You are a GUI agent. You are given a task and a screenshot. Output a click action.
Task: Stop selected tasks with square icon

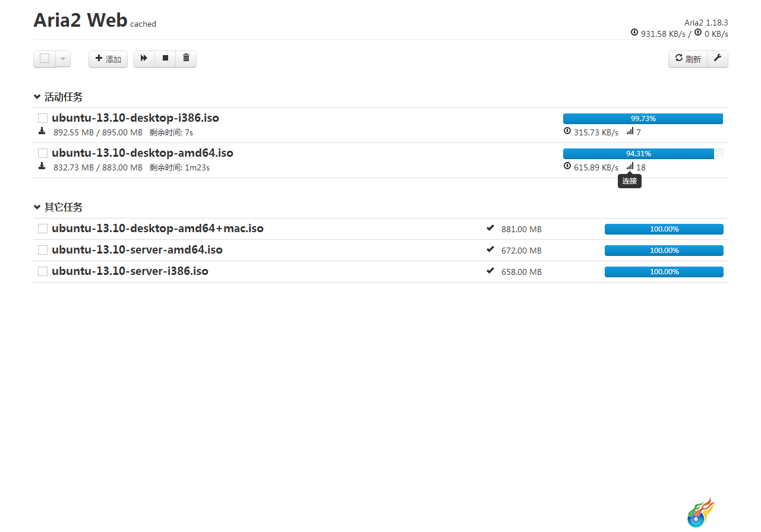[165, 58]
